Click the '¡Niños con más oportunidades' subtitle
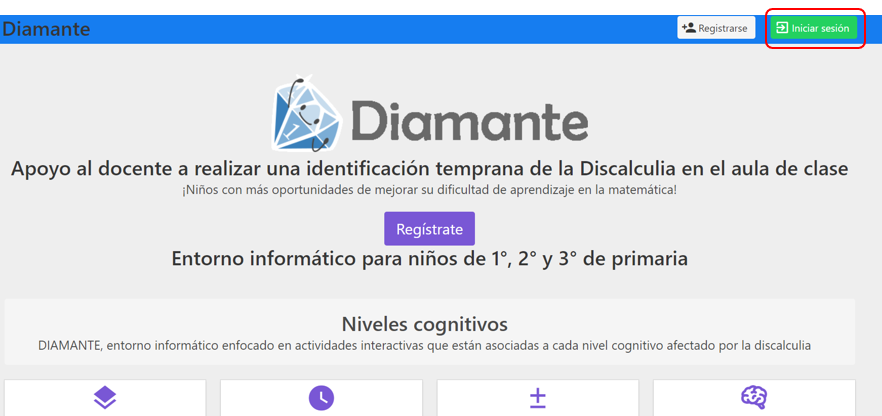882x416 pixels. coord(429,190)
